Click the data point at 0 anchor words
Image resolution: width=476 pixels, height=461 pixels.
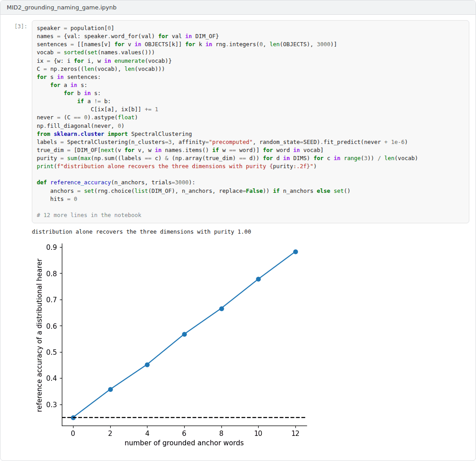pos(73,418)
